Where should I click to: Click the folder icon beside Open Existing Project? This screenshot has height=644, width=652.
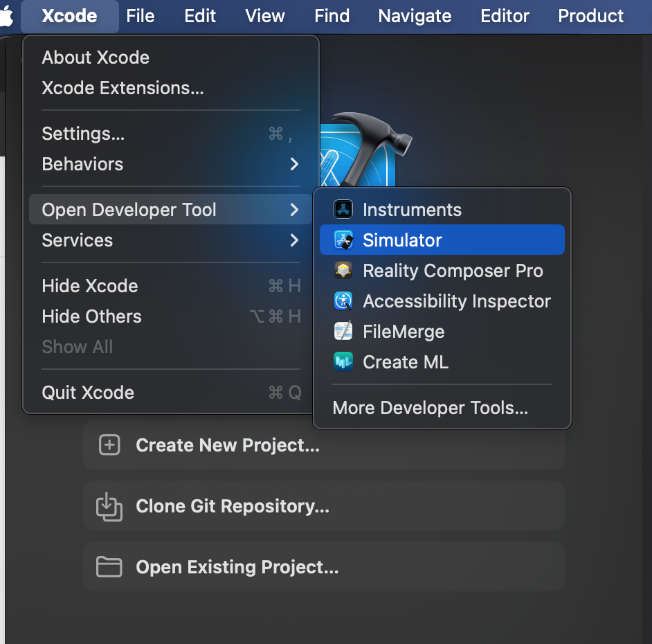pos(109,566)
